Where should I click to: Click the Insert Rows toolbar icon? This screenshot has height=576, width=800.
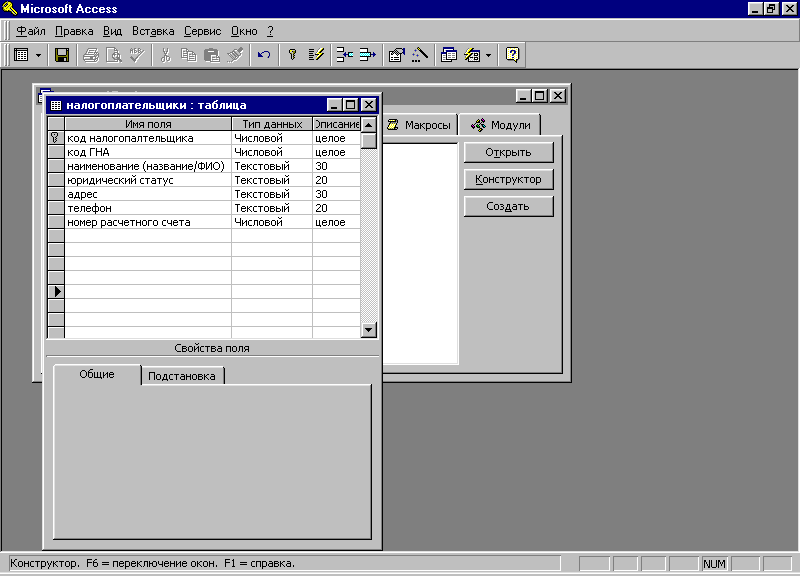[x=345, y=55]
